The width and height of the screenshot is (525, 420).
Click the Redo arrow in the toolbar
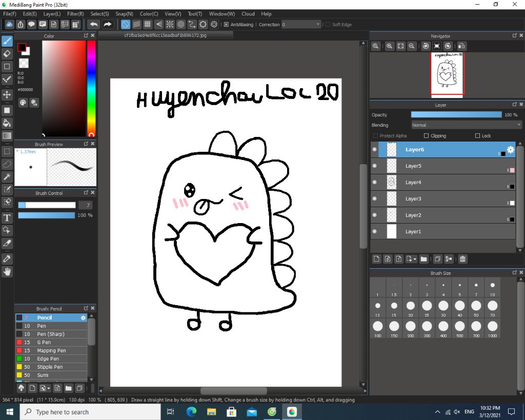(107, 25)
